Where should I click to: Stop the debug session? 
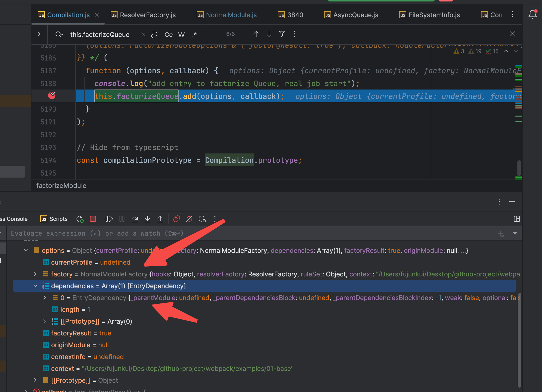coord(93,219)
